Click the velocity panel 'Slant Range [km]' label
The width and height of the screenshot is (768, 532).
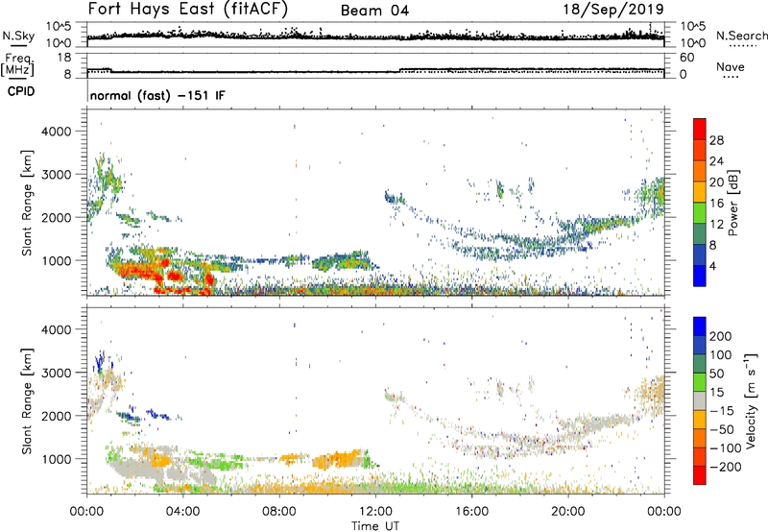click(x=27, y=400)
